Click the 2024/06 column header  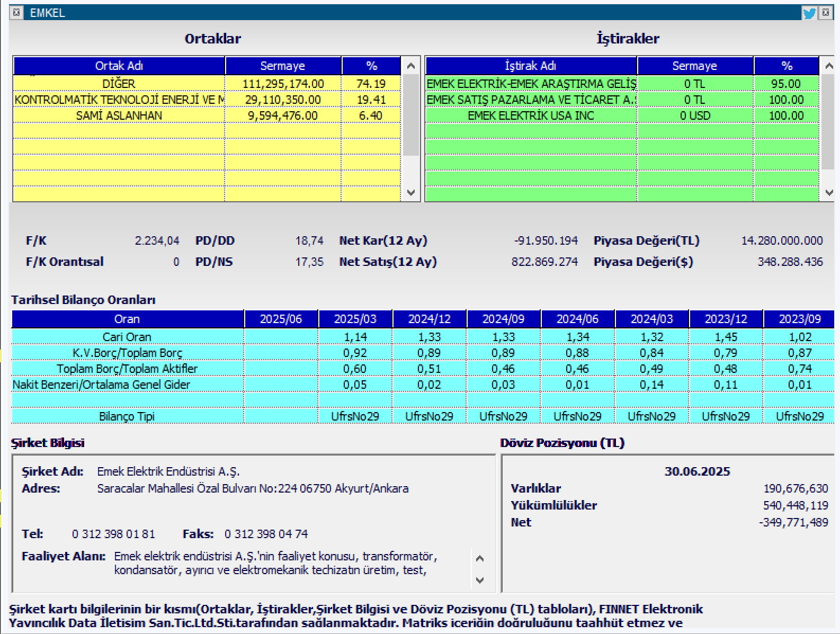click(x=577, y=319)
